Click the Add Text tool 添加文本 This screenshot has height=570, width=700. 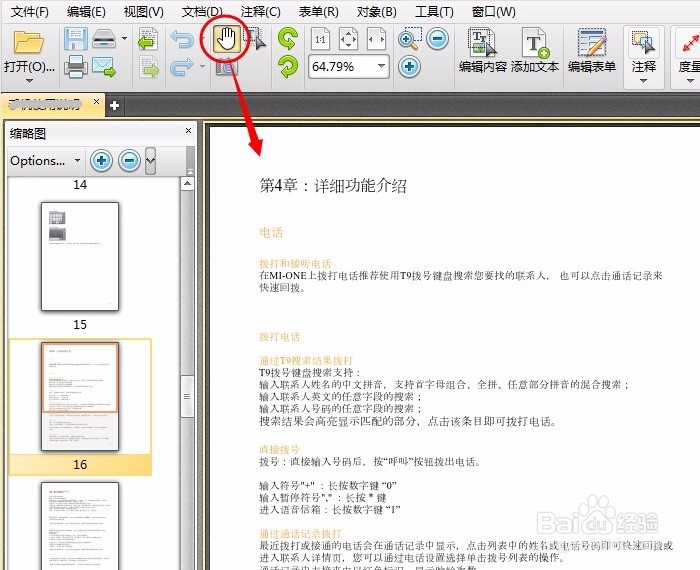click(x=534, y=50)
